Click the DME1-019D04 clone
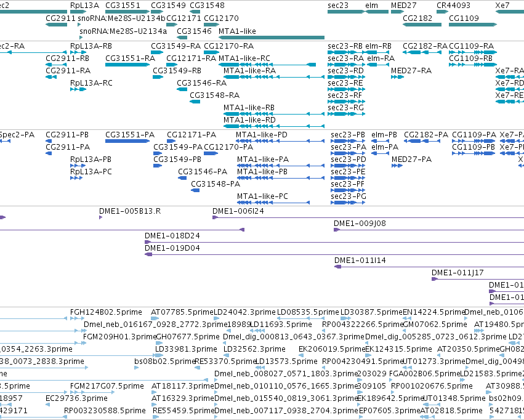The height and width of the screenshot is (420, 524). pyautogui.click(x=334, y=254)
